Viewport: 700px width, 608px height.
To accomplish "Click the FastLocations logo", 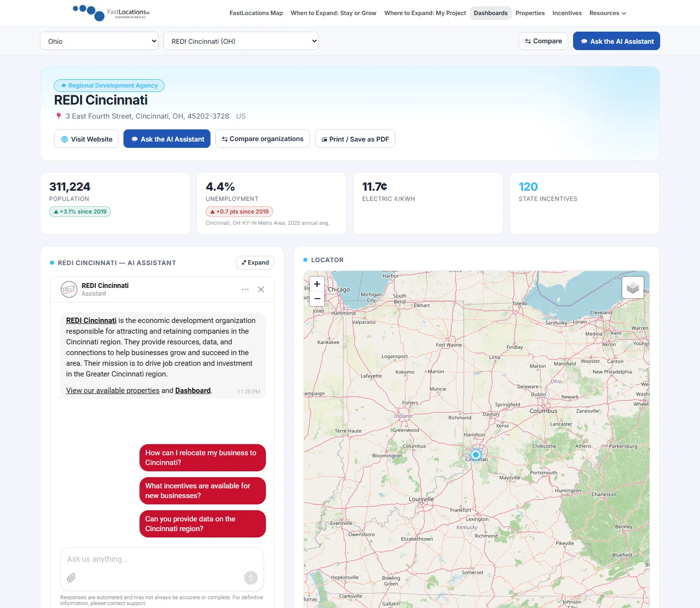I will coord(111,13).
